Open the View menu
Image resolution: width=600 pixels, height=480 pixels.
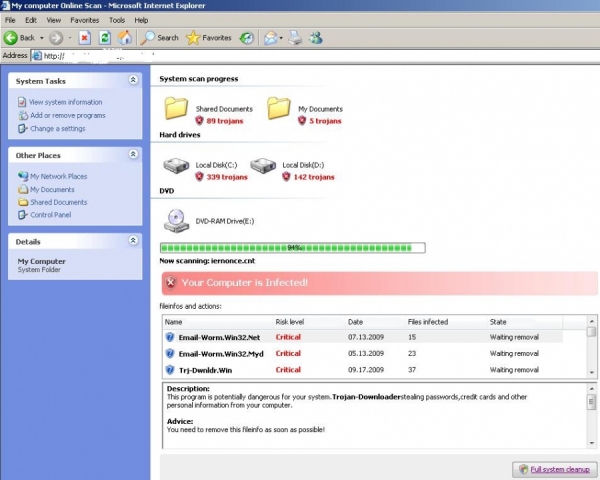tap(54, 20)
